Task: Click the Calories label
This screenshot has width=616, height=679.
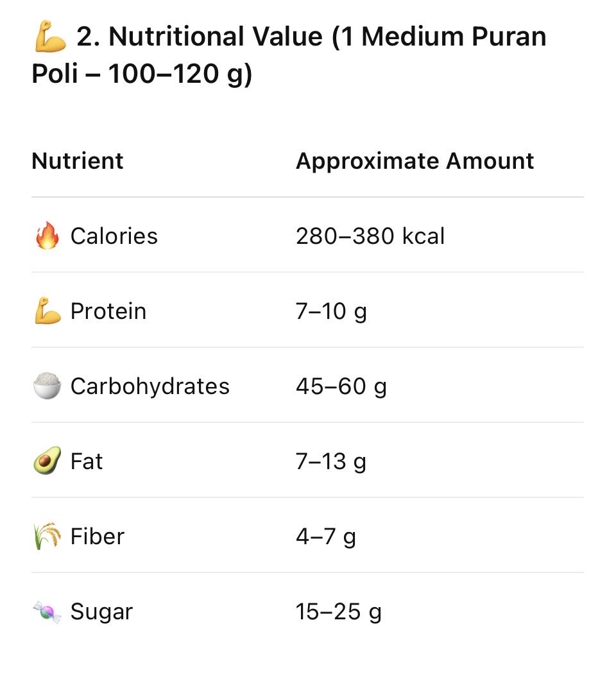Action: click(x=114, y=236)
